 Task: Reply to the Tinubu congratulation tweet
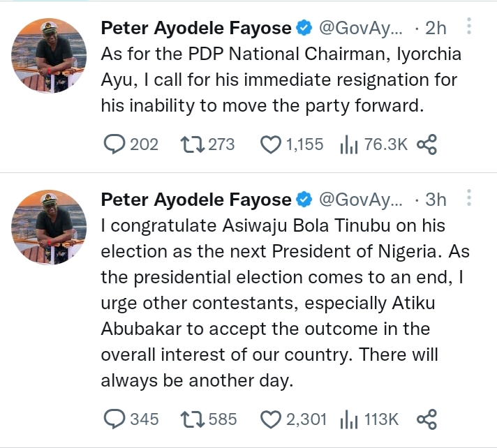point(114,419)
